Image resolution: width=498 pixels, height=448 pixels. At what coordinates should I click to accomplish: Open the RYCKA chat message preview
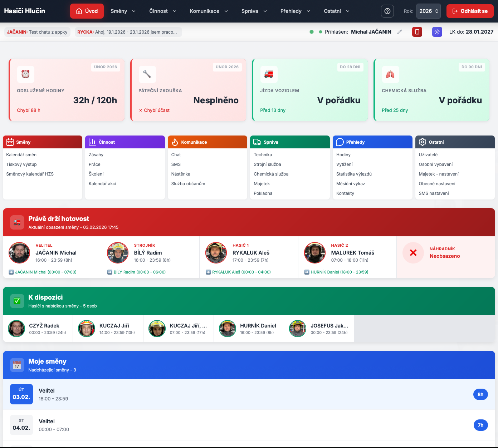click(128, 32)
